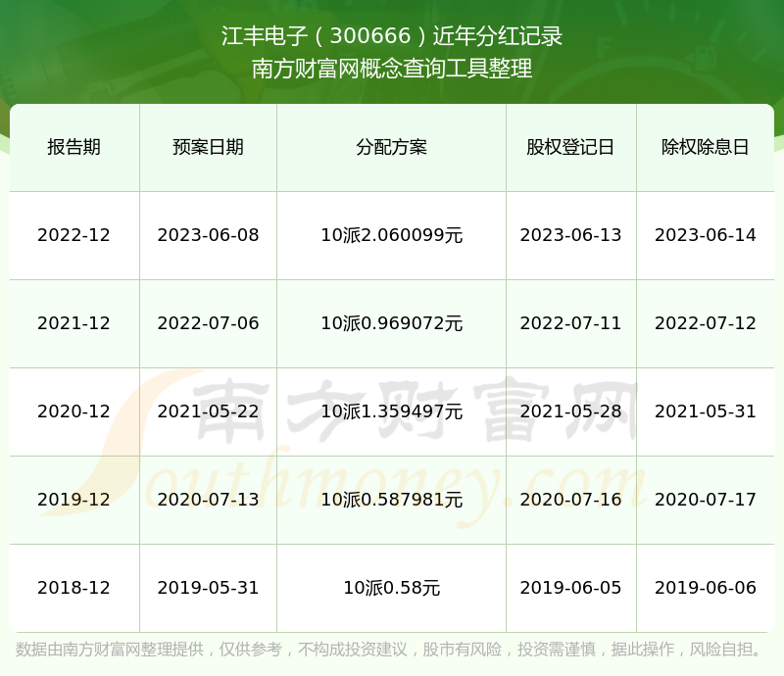Image resolution: width=784 pixels, height=676 pixels.
Task: Select the 2019-06-05 registration date cell
Action: click(x=571, y=588)
